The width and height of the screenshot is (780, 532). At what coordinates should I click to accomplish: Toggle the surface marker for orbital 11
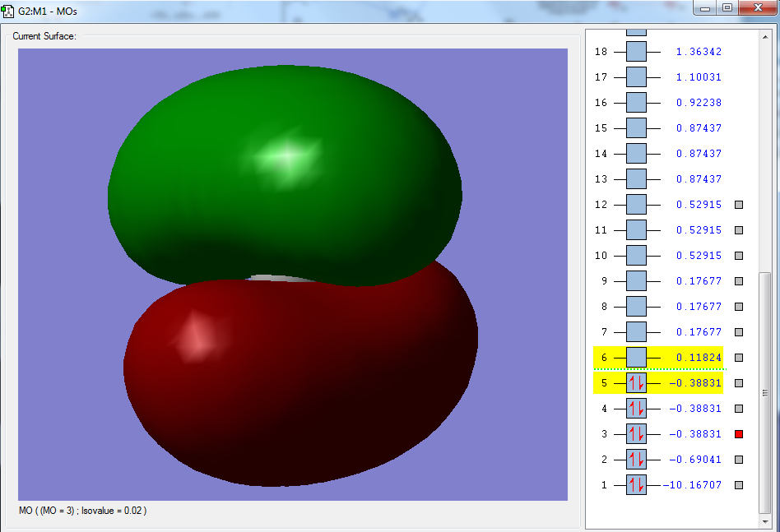tap(739, 230)
